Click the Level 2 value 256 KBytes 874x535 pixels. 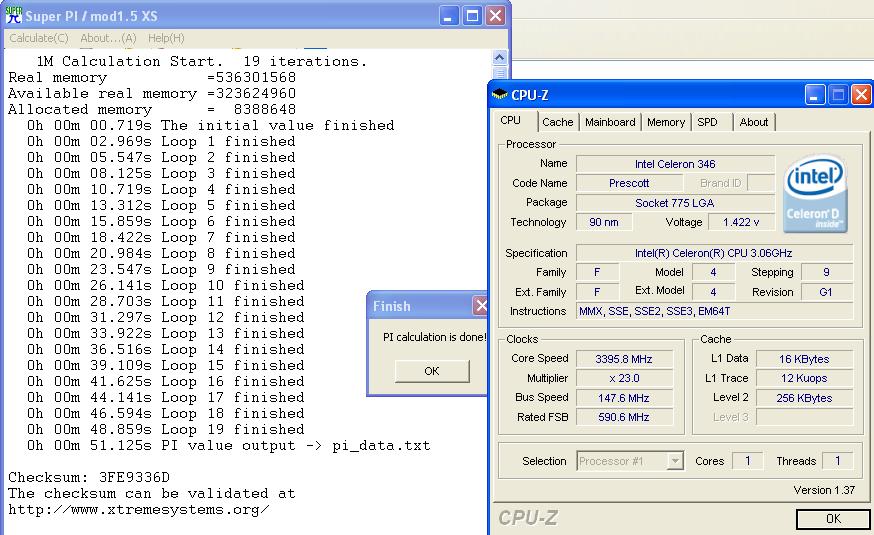804,398
